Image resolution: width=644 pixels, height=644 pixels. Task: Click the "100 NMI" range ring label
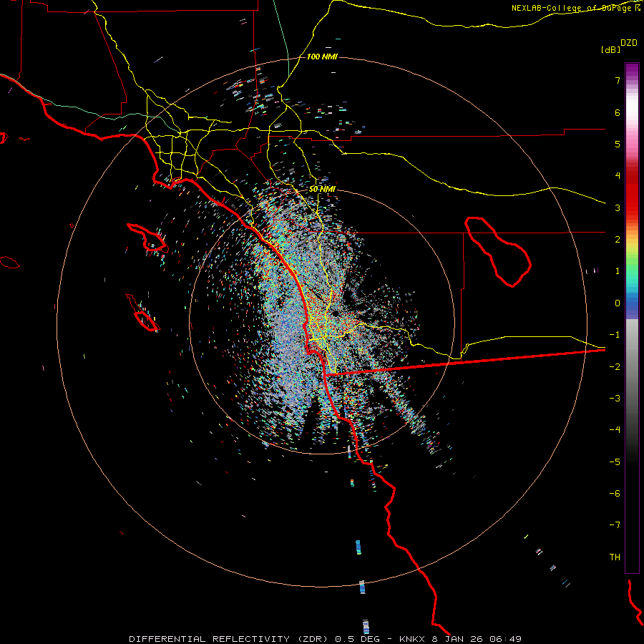(x=322, y=57)
